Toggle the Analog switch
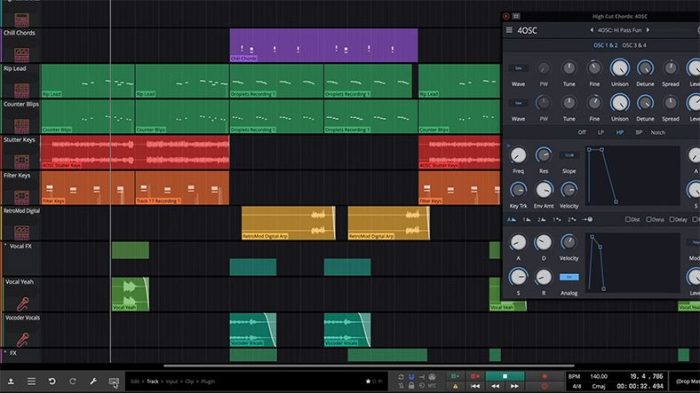The width and height of the screenshot is (700, 393). (569, 277)
